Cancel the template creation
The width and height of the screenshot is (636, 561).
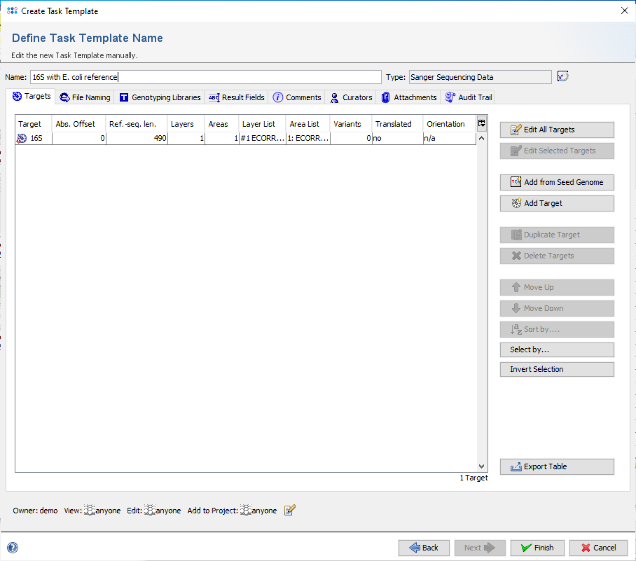click(x=598, y=548)
